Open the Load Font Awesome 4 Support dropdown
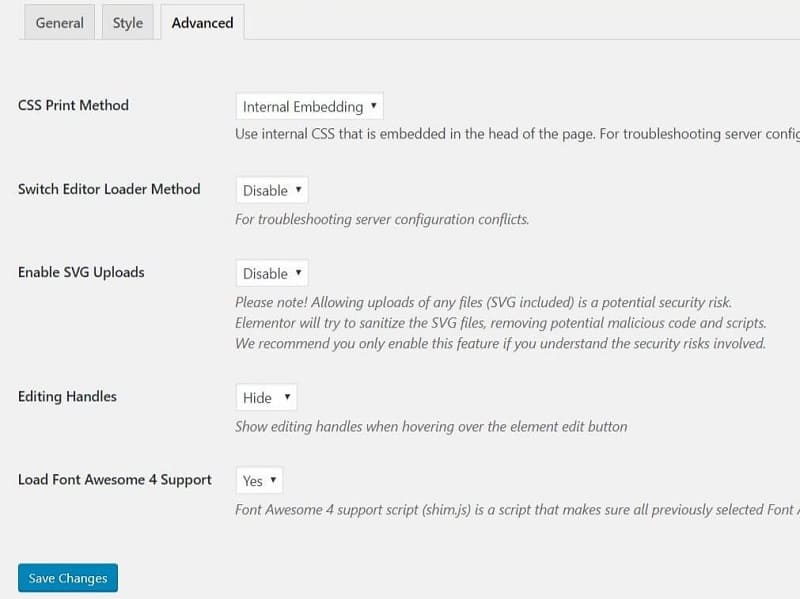800x599 pixels. tap(259, 481)
